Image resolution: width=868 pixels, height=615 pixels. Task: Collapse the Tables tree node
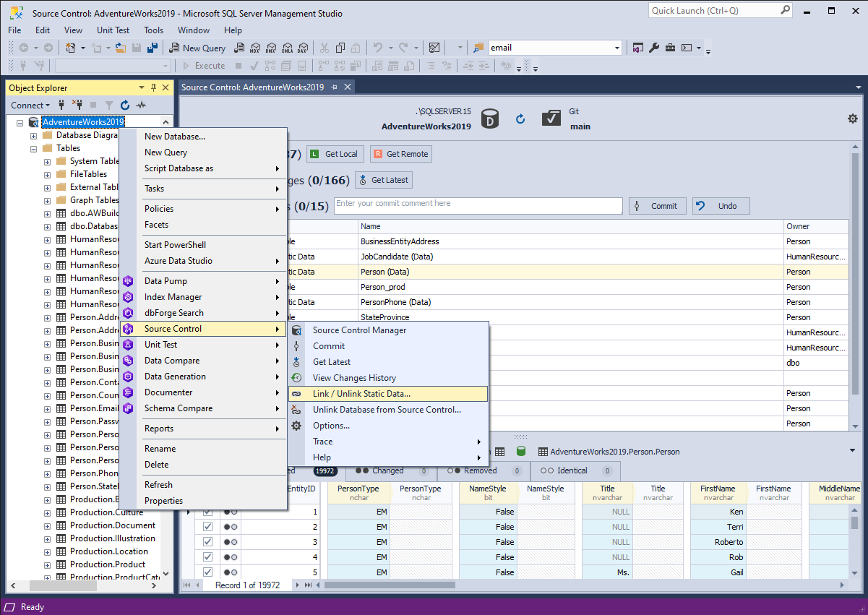pyautogui.click(x=33, y=148)
